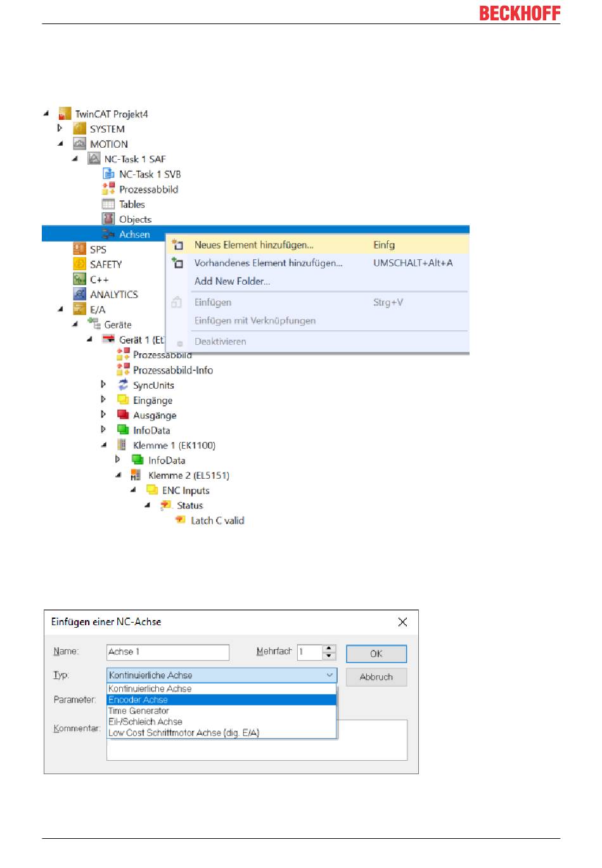
Task: Click the TwinCAT Projekt4 project icon
Action: (65, 114)
